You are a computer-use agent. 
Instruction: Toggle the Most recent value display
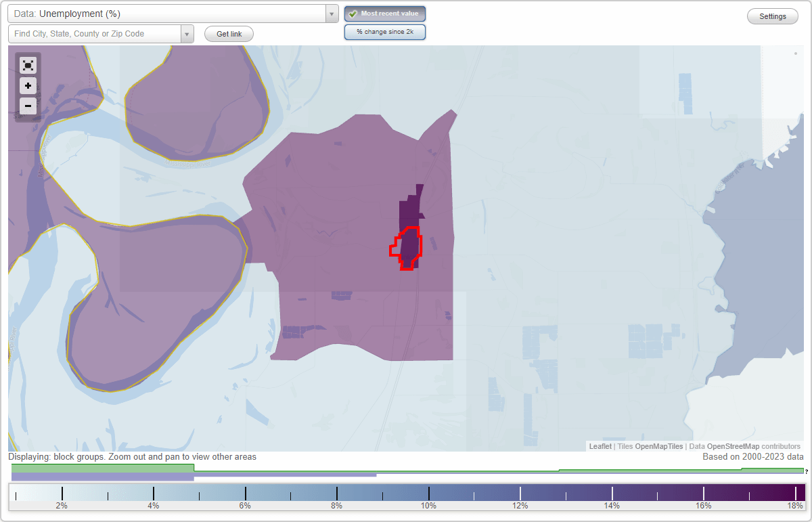pyautogui.click(x=384, y=13)
